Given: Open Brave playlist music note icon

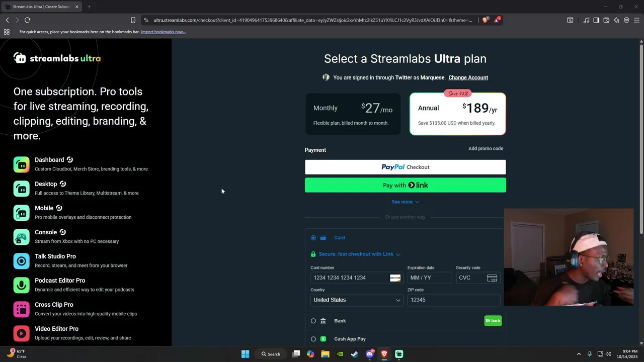Looking at the screenshot, I should (x=586, y=20).
